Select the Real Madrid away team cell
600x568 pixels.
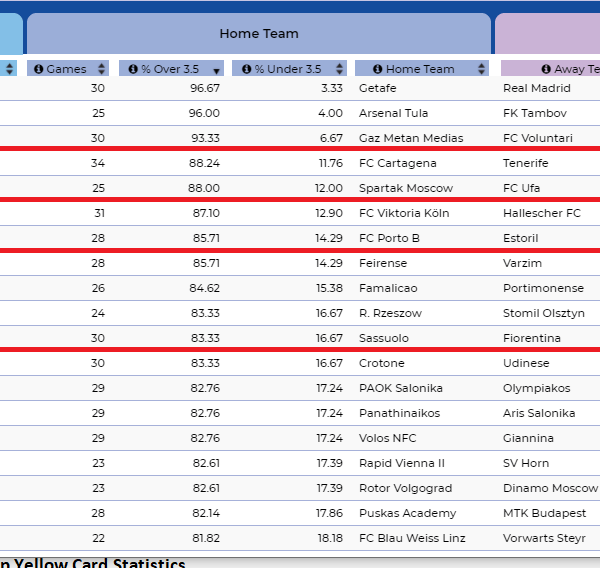tap(537, 88)
